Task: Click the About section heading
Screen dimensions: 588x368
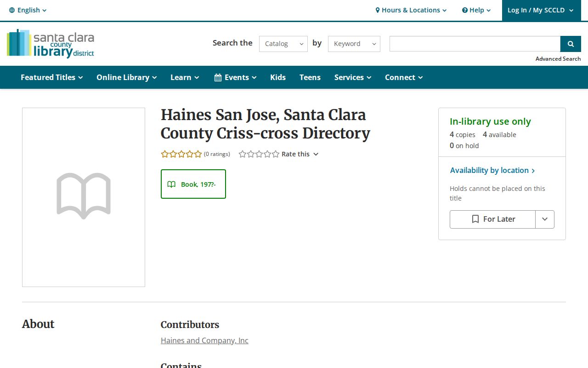Action: coord(38,324)
